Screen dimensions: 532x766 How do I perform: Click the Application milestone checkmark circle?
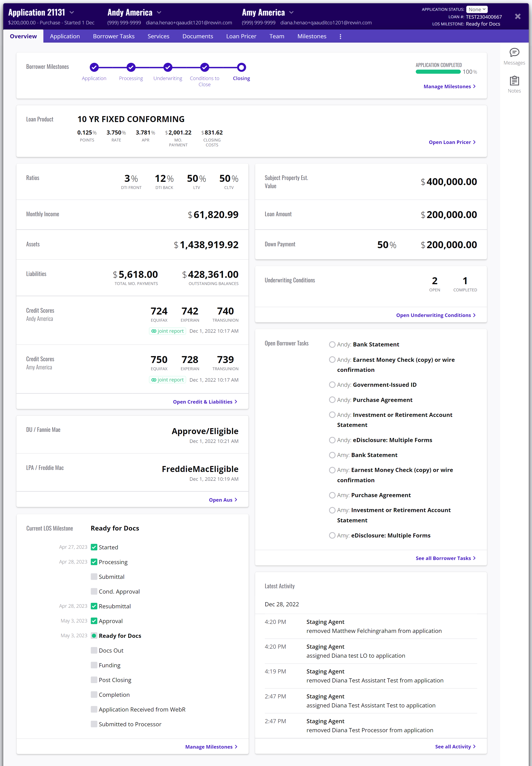coord(94,67)
